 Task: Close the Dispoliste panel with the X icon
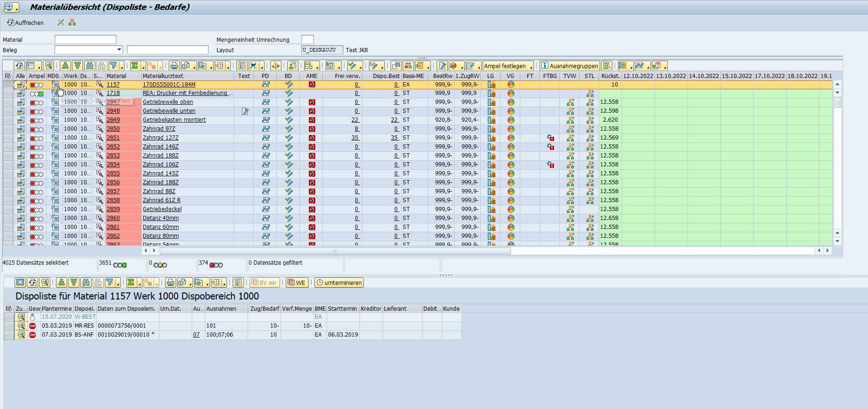pyautogui.click(x=20, y=283)
